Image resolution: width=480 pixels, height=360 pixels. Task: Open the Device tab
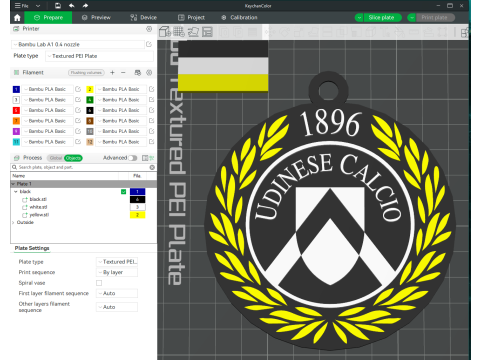click(x=143, y=18)
